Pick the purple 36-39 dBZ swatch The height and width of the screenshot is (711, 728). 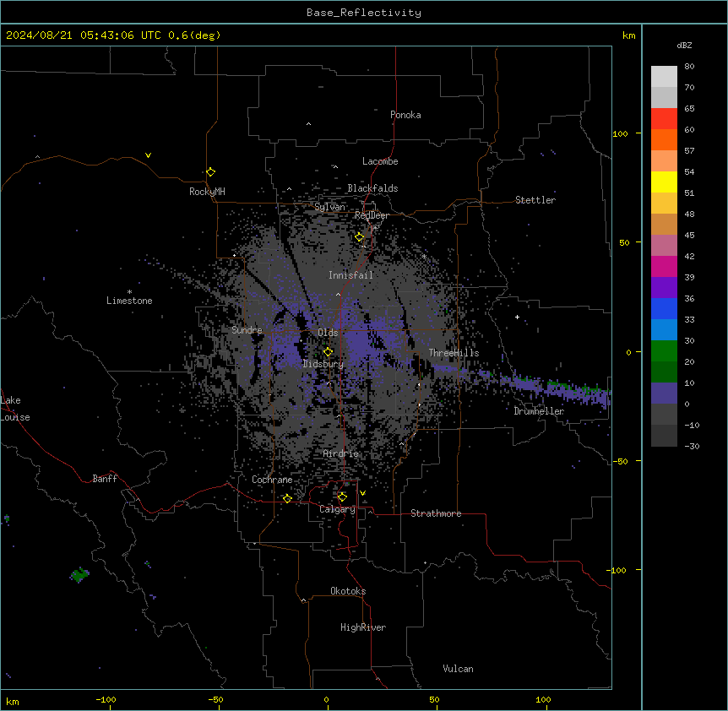(x=664, y=288)
